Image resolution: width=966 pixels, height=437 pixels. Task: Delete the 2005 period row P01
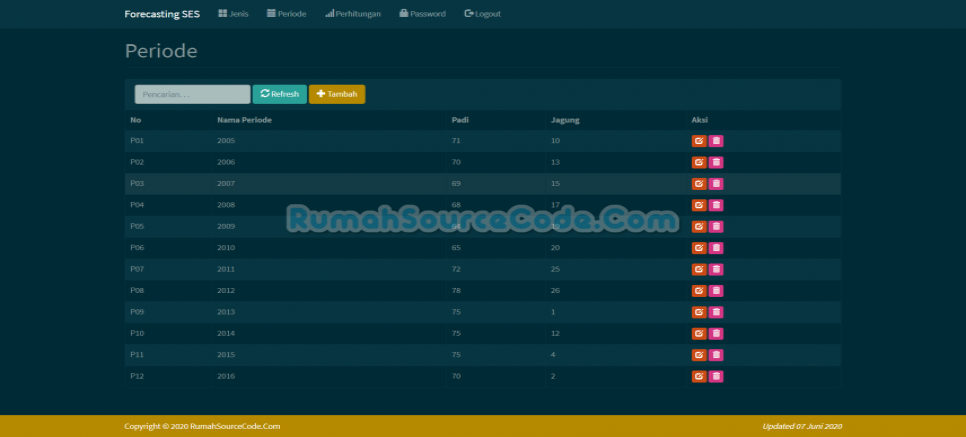pyautogui.click(x=716, y=141)
